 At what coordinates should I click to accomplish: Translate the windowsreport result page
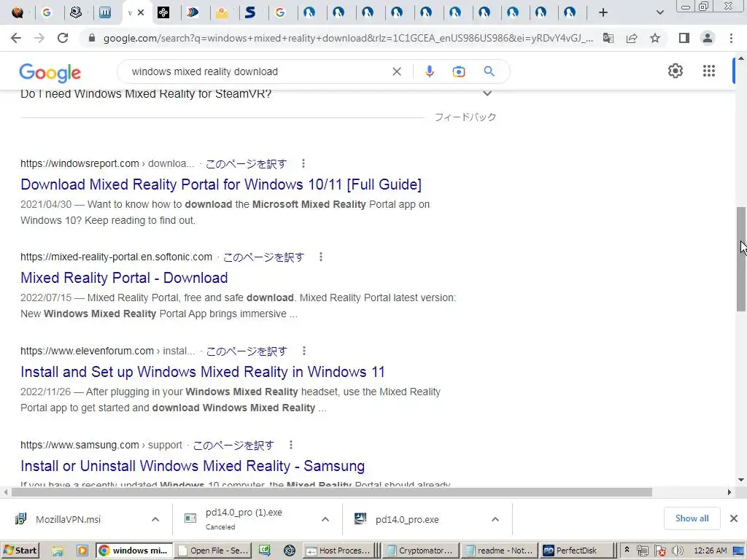tap(246, 164)
